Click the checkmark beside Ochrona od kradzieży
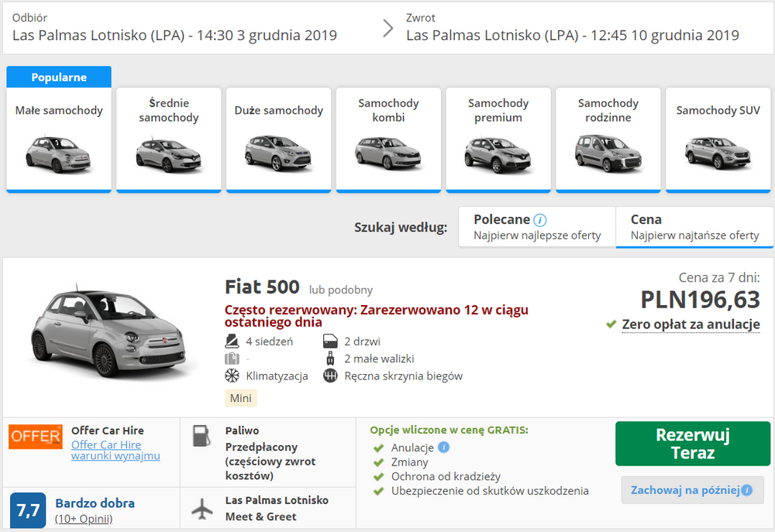The image size is (775, 532). pyautogui.click(x=379, y=477)
